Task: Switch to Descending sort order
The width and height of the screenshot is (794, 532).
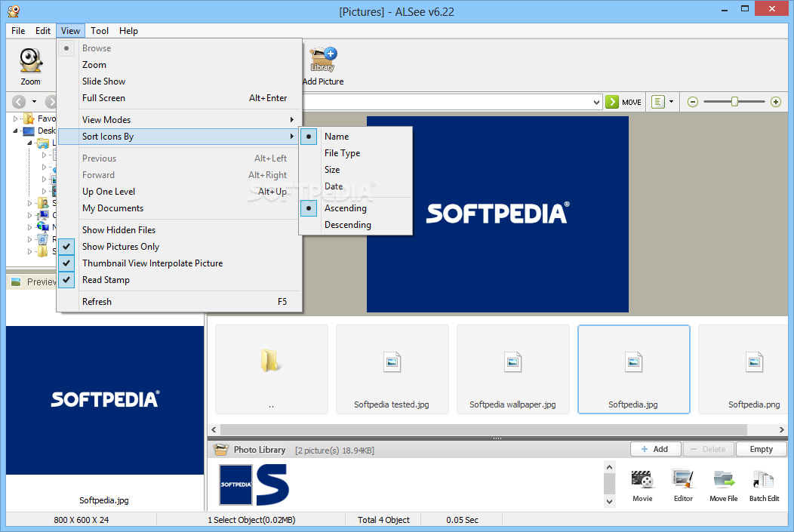Action: pyautogui.click(x=356, y=225)
